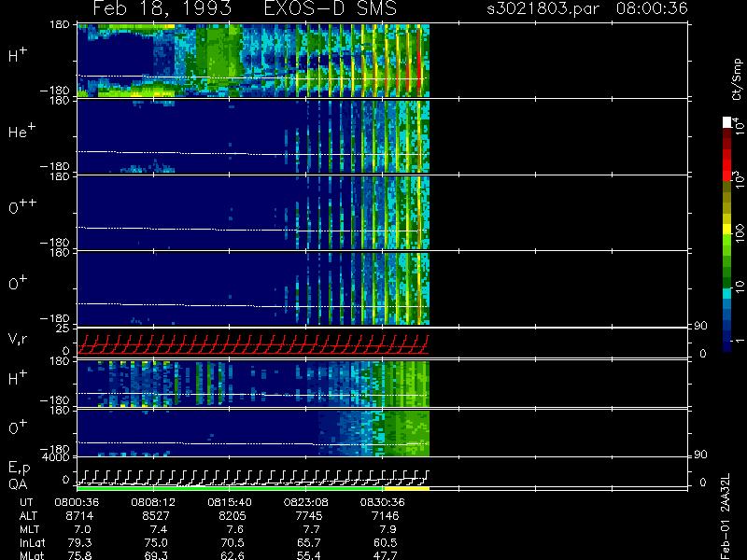Viewport: 747px width, 560px height.
Task: Click the "Ct/Smp" colorbar unit label
Action: 737,79
